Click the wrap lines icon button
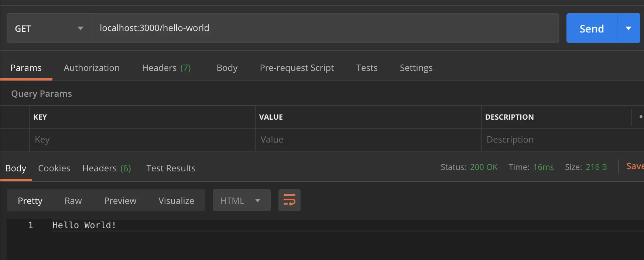The image size is (644, 260). [x=289, y=200]
